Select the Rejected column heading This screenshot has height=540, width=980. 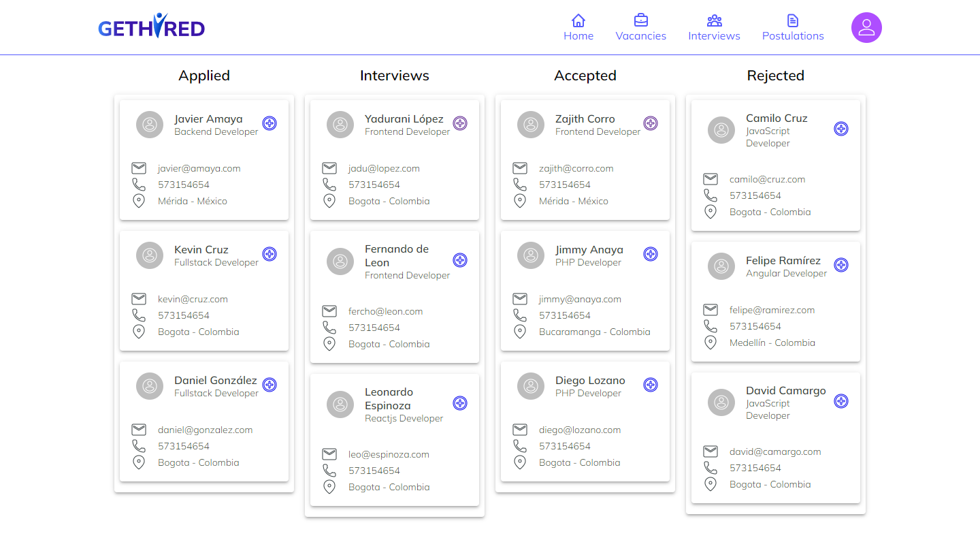(x=776, y=76)
